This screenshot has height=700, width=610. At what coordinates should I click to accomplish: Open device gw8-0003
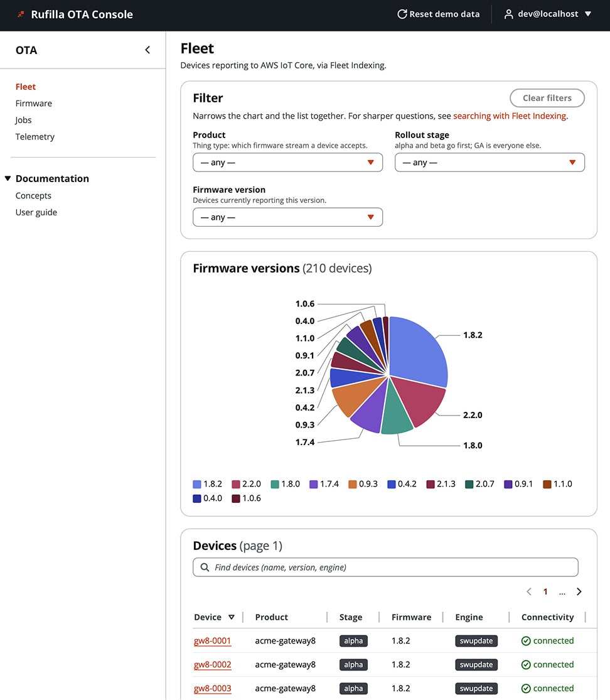pyautogui.click(x=212, y=689)
